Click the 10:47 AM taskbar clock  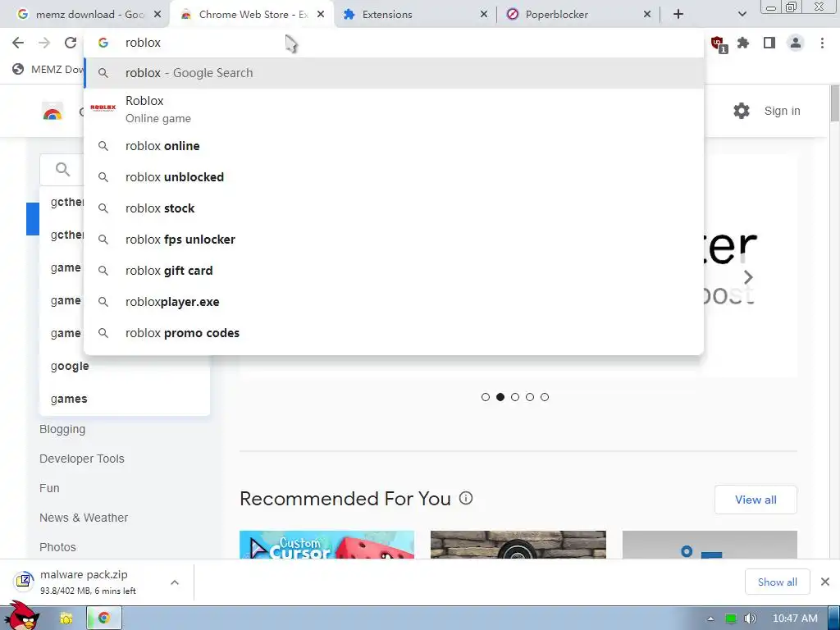[794, 619]
